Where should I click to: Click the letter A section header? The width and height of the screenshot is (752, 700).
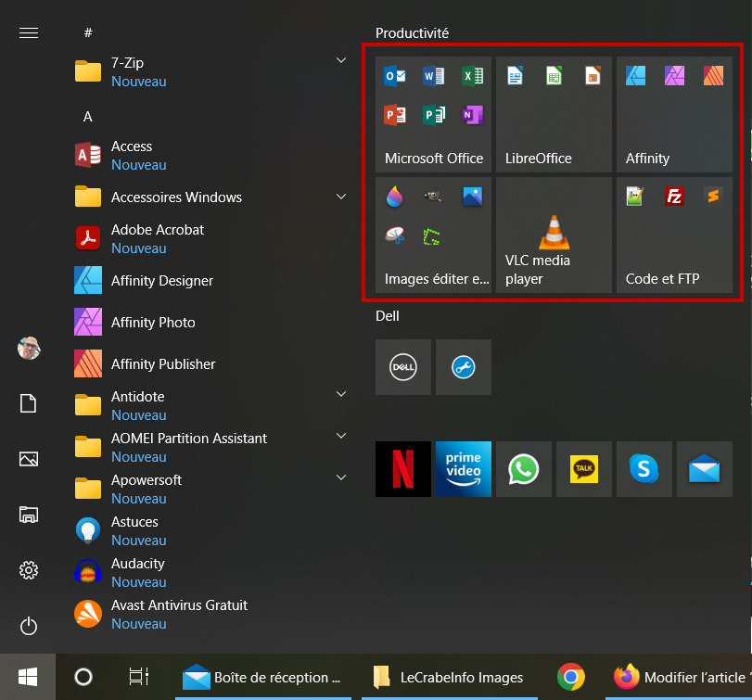click(88, 117)
